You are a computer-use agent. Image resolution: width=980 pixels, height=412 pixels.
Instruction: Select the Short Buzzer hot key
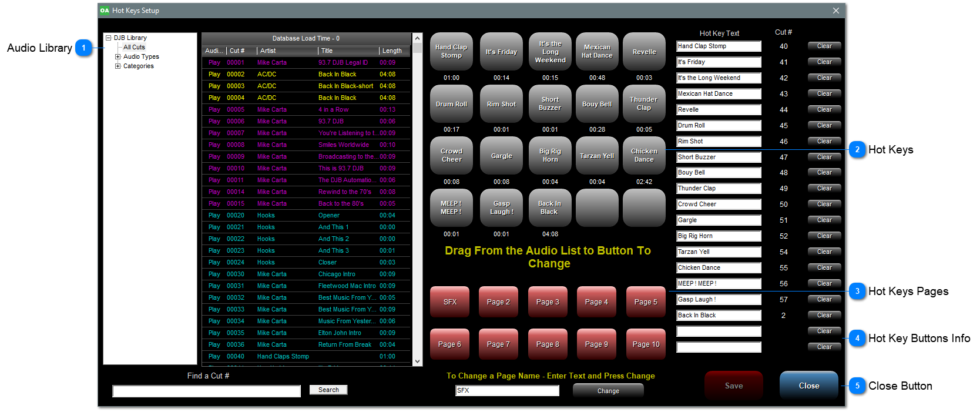(x=550, y=103)
